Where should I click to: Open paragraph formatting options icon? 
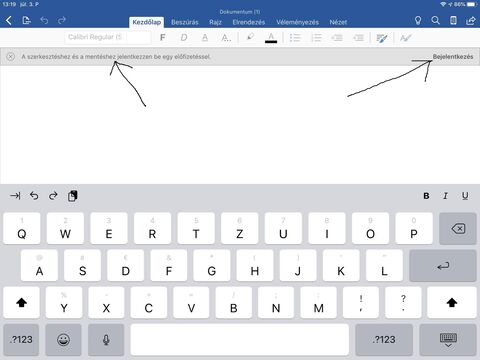382,38
